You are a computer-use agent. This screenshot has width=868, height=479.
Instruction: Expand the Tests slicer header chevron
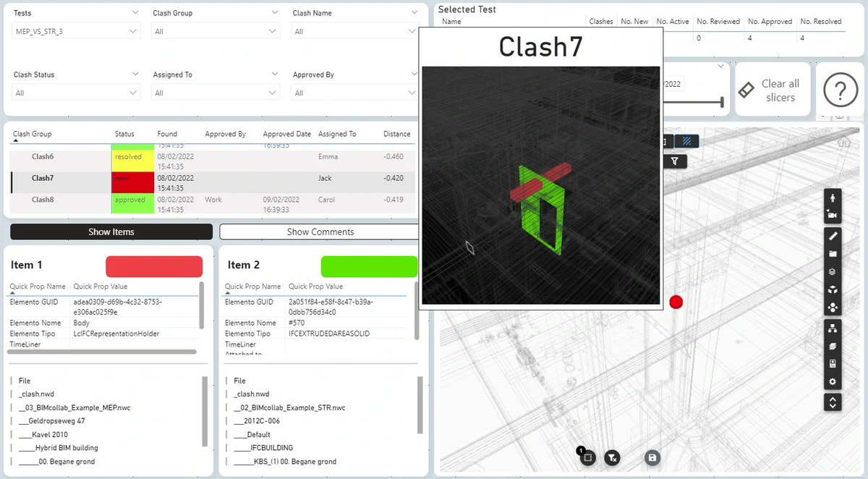pos(135,13)
